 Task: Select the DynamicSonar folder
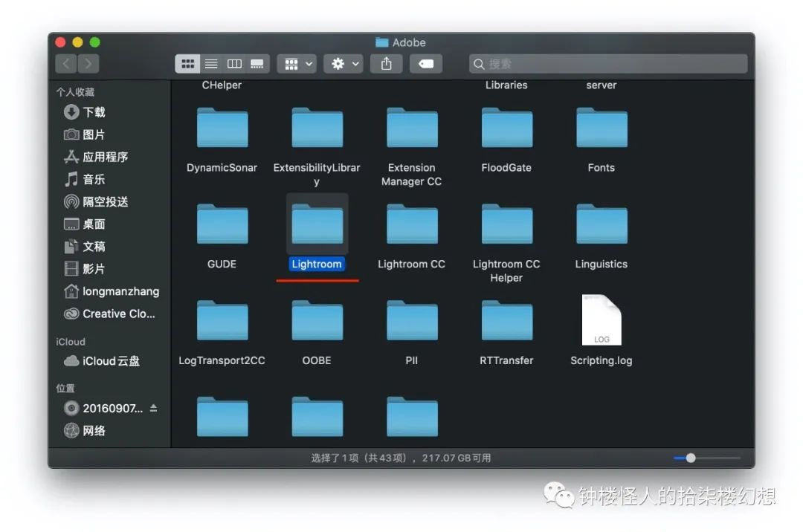(x=222, y=128)
